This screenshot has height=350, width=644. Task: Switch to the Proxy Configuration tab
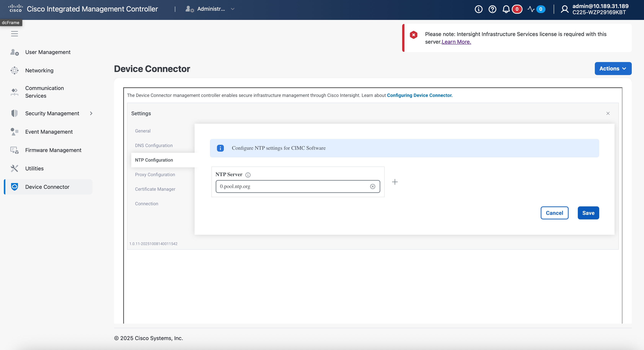155,174
